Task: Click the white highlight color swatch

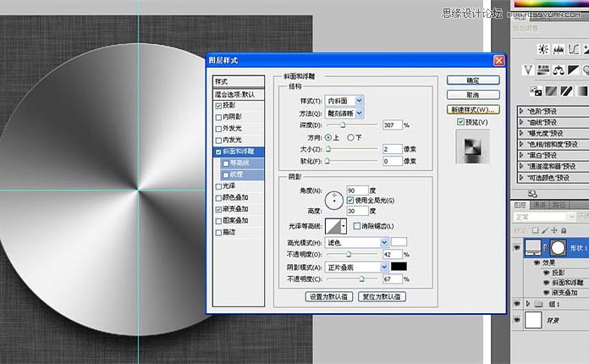Action: pyautogui.click(x=399, y=242)
